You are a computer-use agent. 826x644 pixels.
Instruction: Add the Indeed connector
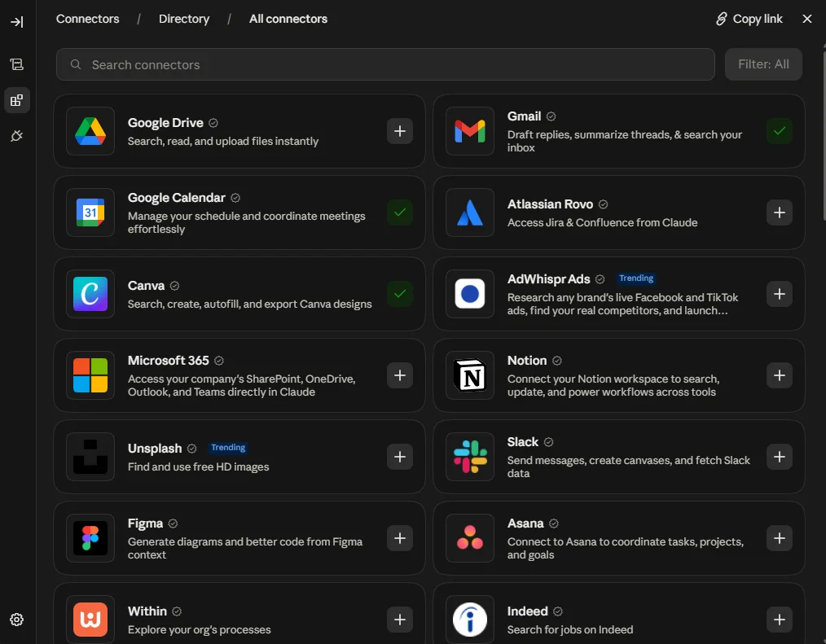[x=779, y=620]
